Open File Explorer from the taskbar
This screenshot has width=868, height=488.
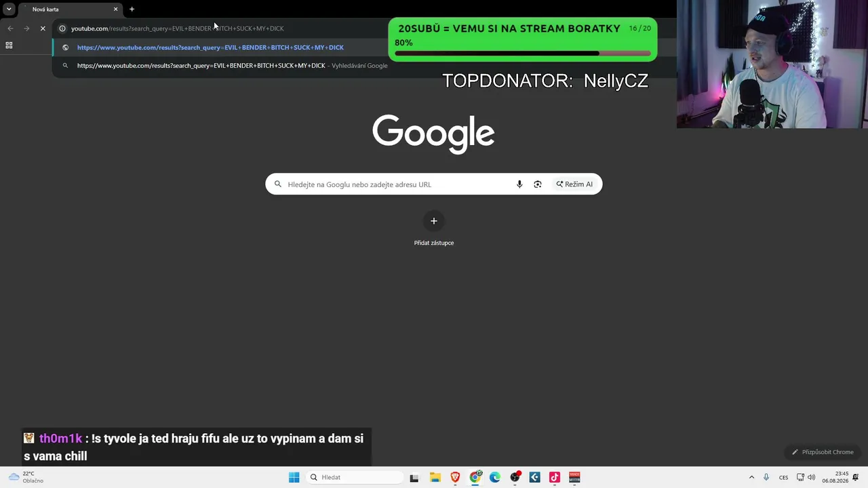[x=435, y=477]
